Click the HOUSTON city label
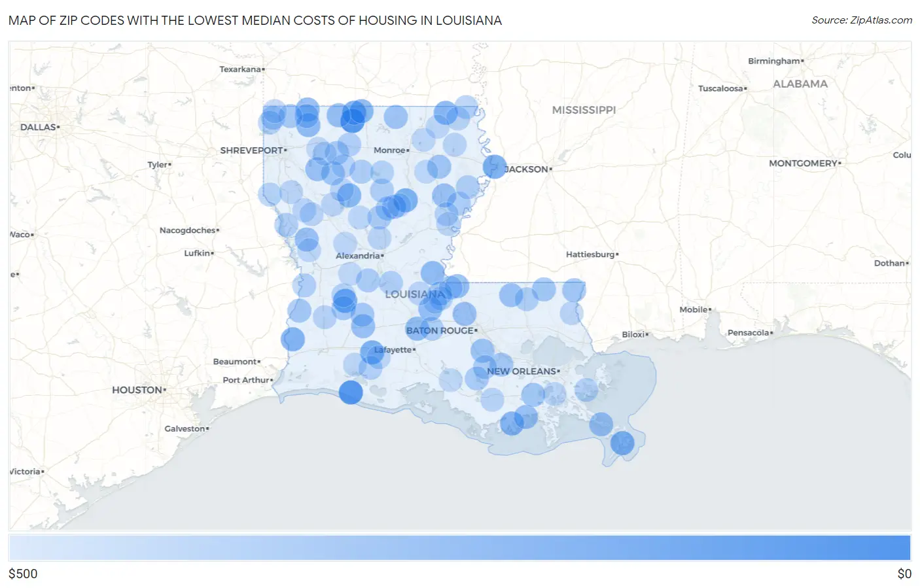 [137, 390]
